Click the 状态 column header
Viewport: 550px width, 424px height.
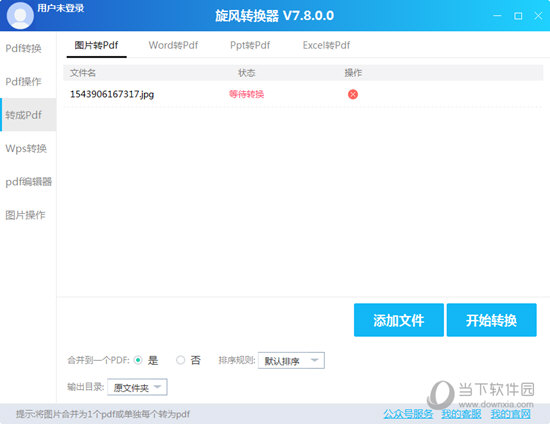click(247, 73)
